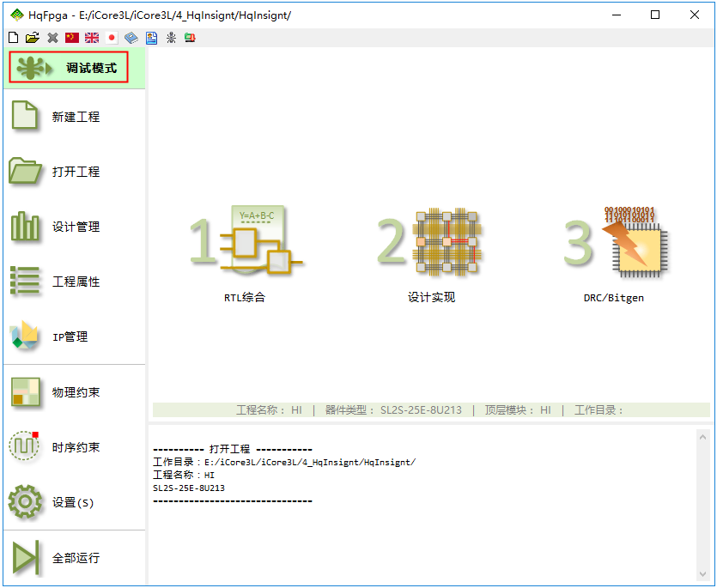This screenshot has width=717, height=588.
Task: Switch language using the UK flag icon
Action: [92, 38]
